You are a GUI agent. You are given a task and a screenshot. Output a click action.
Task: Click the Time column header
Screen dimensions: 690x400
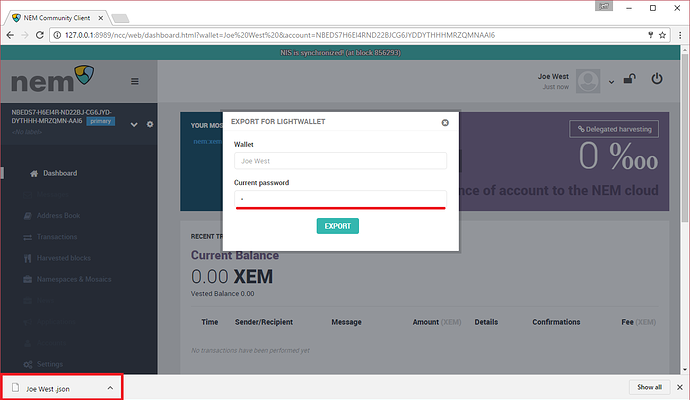click(x=209, y=322)
